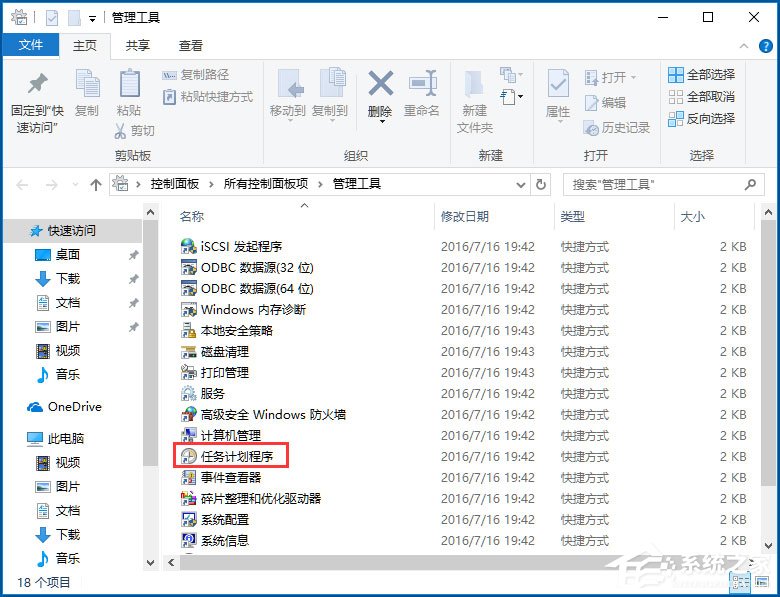The image size is (780, 597).
Task: Click 全部选择 (Select all) in ribbon
Action: point(701,75)
